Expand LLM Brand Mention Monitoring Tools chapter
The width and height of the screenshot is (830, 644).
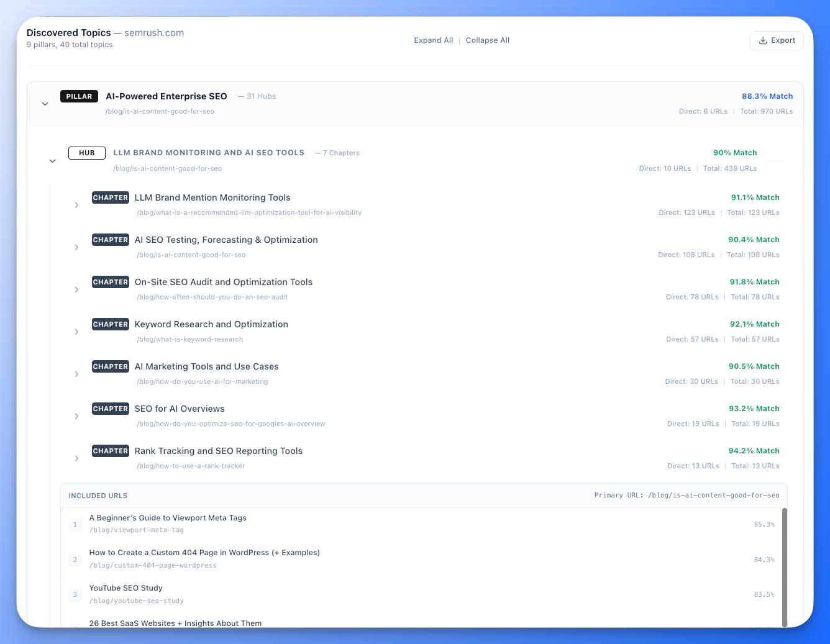tap(76, 205)
